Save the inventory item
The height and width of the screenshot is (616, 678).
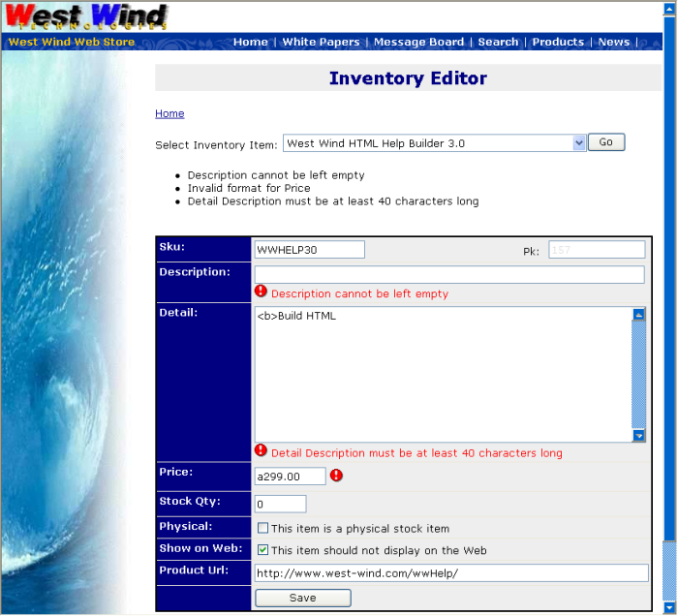point(302,598)
